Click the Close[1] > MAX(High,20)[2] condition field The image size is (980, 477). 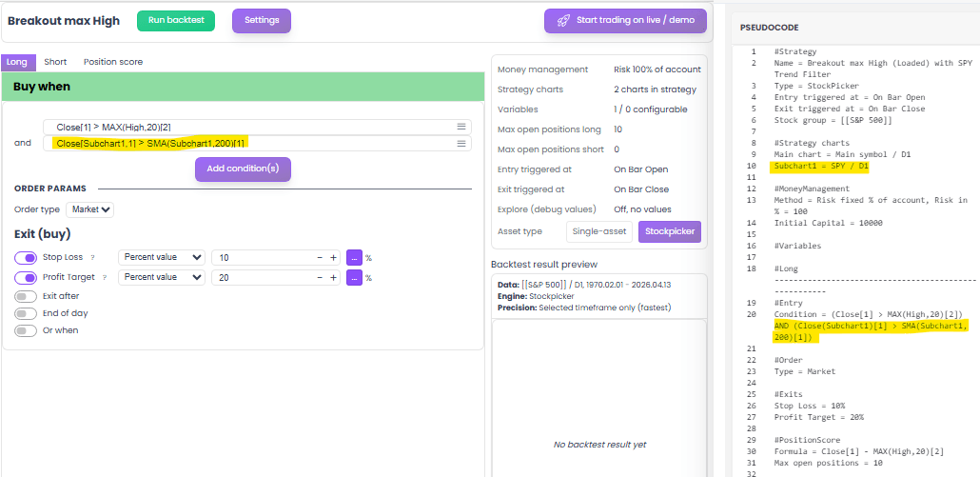(x=258, y=127)
